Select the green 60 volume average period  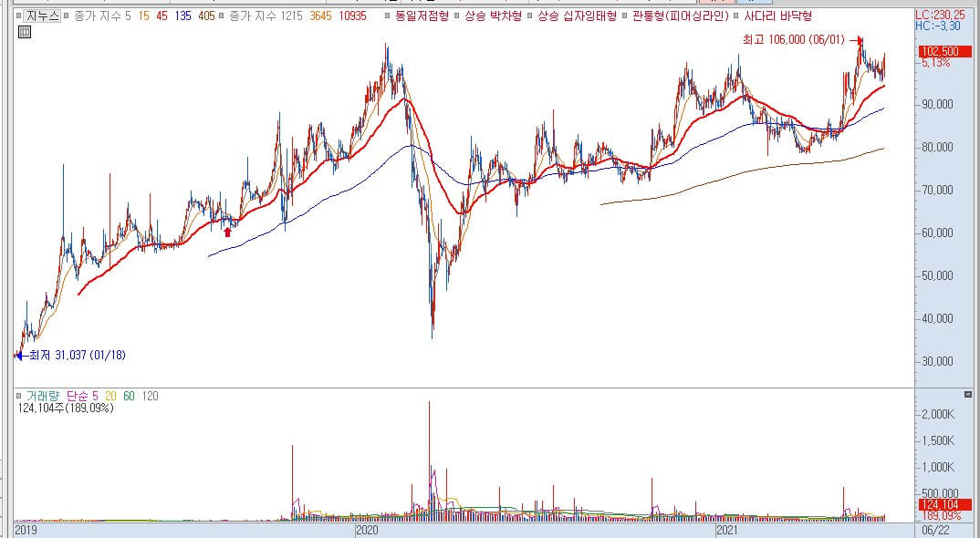tap(129, 396)
